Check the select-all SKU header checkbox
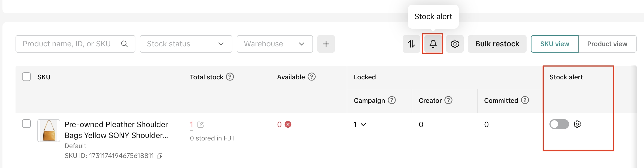 [x=26, y=77]
